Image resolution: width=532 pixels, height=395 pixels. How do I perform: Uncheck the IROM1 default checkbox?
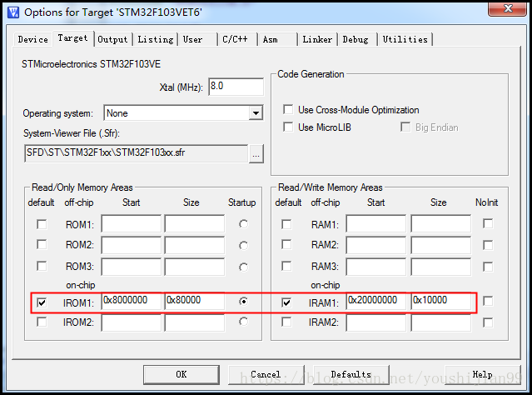pyautogui.click(x=42, y=302)
